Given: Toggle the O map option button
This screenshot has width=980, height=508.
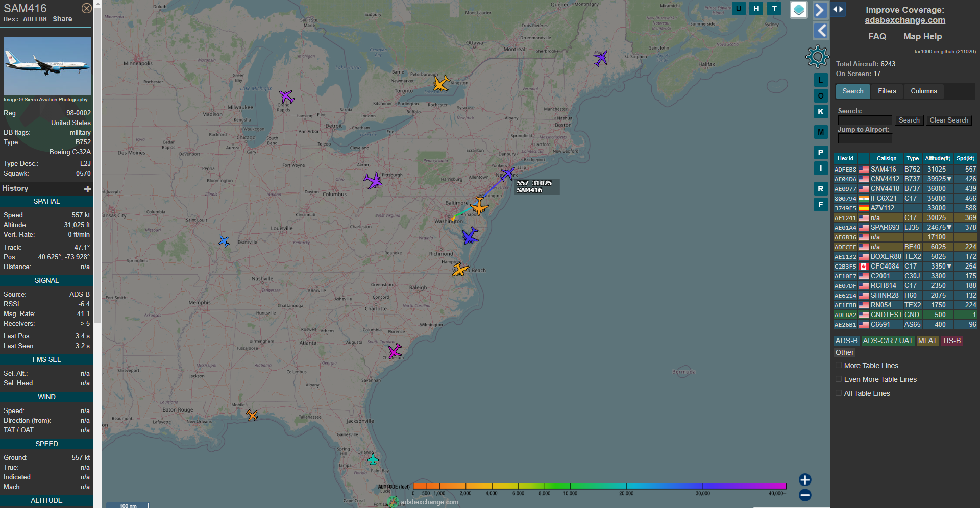Looking at the screenshot, I should (x=821, y=96).
